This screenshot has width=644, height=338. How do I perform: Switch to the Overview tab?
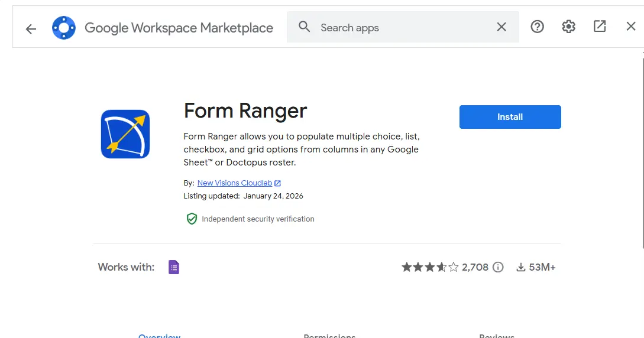click(x=159, y=336)
